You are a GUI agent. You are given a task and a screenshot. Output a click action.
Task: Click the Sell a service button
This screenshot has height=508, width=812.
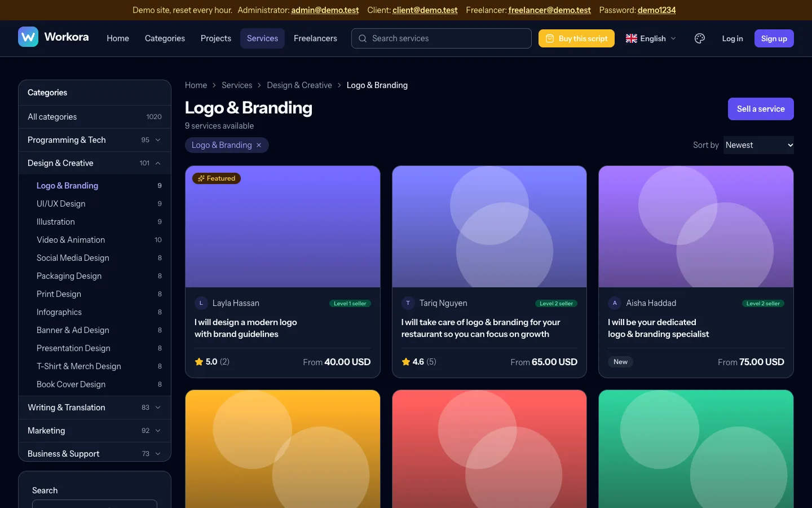(x=761, y=109)
